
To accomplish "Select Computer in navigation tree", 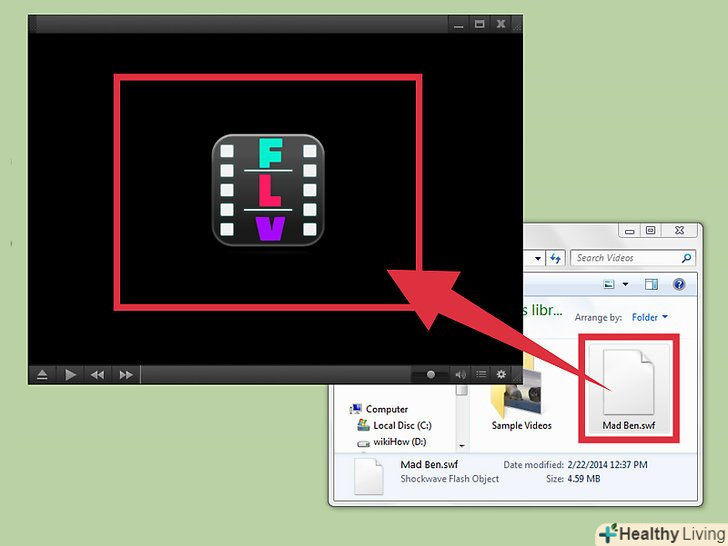I will 380,409.
